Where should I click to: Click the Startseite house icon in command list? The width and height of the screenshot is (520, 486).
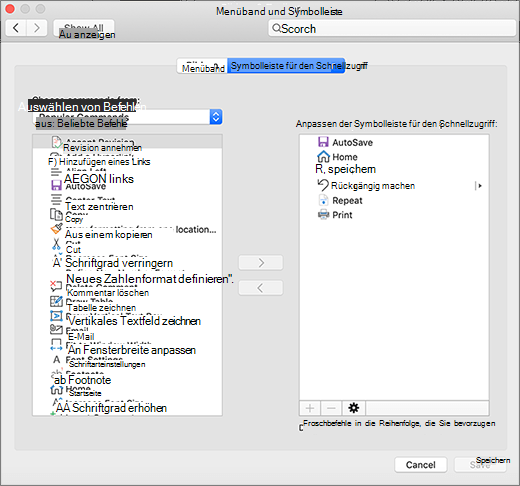tap(56, 389)
